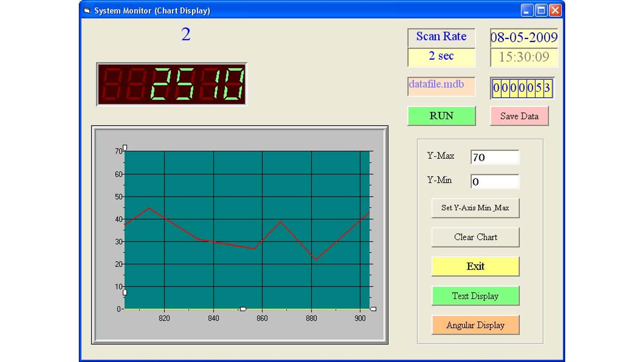
Task: Select the top Y-axis slider handle at 70
Action: tap(125, 147)
